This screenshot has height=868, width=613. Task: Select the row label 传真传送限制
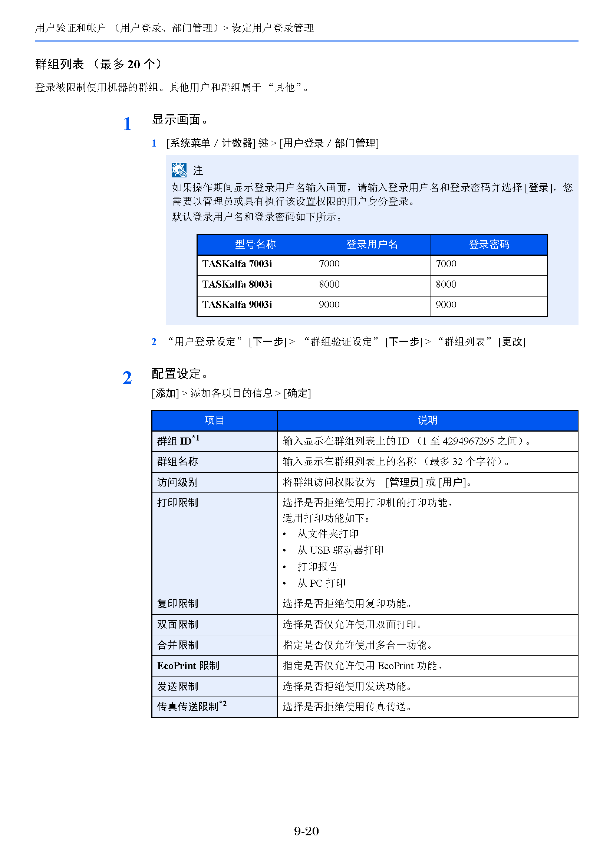[x=192, y=706]
